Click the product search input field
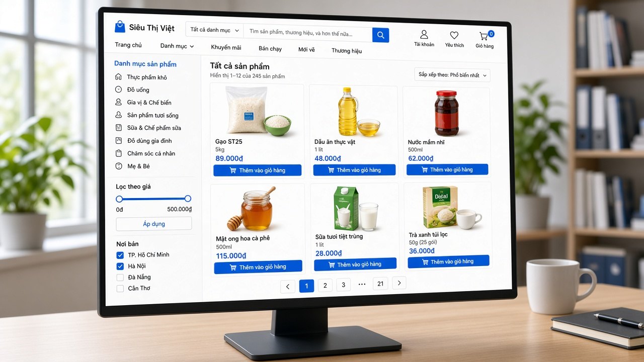The height and width of the screenshot is (362, 644). (x=308, y=33)
